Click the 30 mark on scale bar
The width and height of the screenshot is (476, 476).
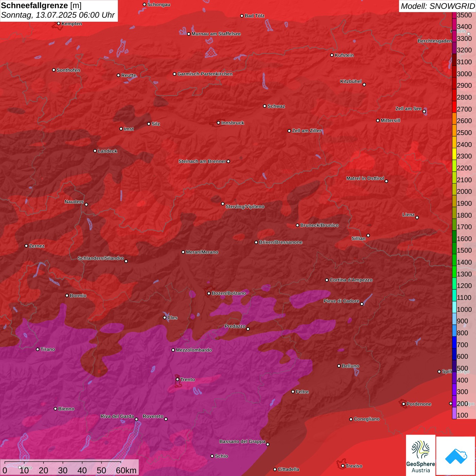(63, 471)
